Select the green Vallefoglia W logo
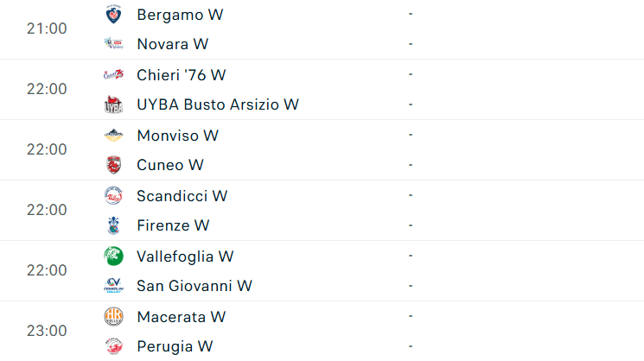 pyautogui.click(x=113, y=256)
